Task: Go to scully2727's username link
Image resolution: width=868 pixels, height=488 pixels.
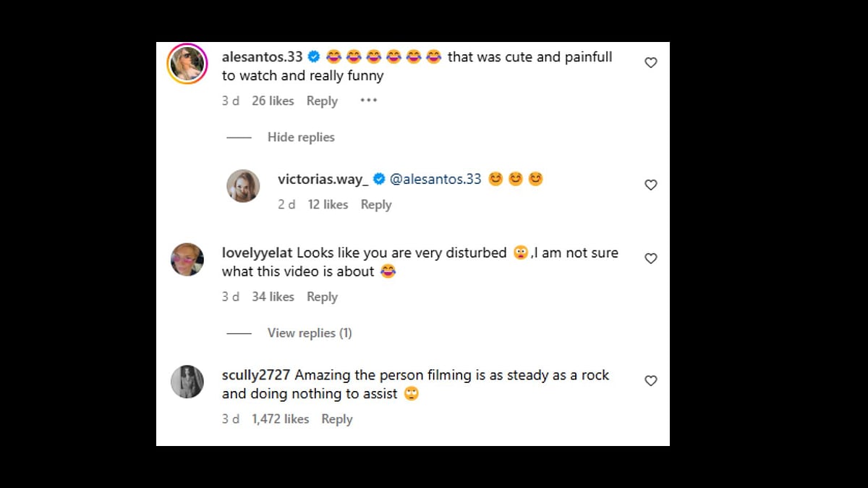Action: [x=256, y=375]
